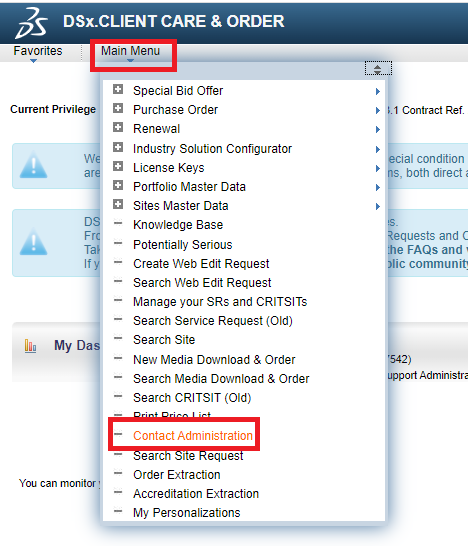Choose Search Site Request
This screenshot has width=468, height=546.
click(188, 455)
